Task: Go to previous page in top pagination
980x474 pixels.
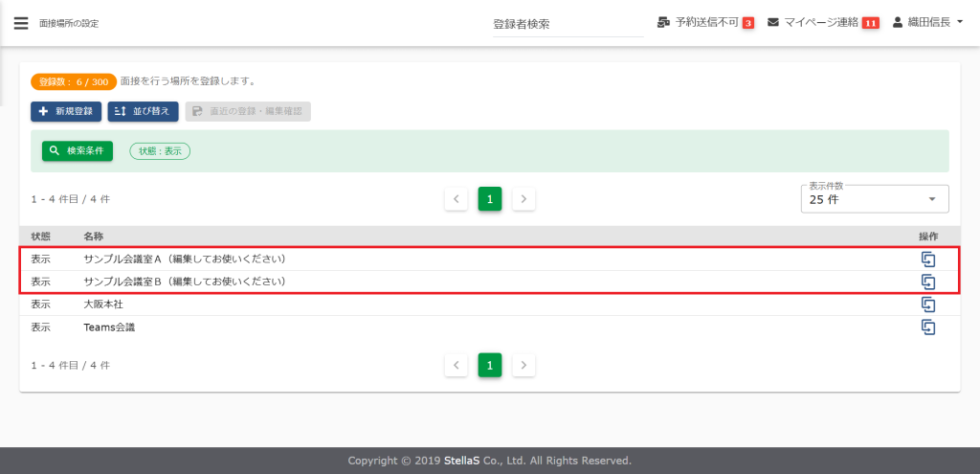Action: point(457,199)
